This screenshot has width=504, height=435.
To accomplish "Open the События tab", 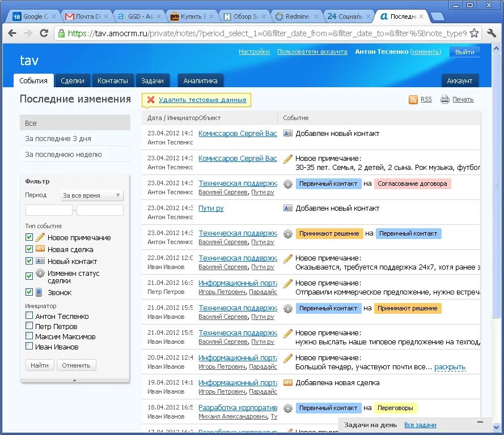I will (33, 80).
